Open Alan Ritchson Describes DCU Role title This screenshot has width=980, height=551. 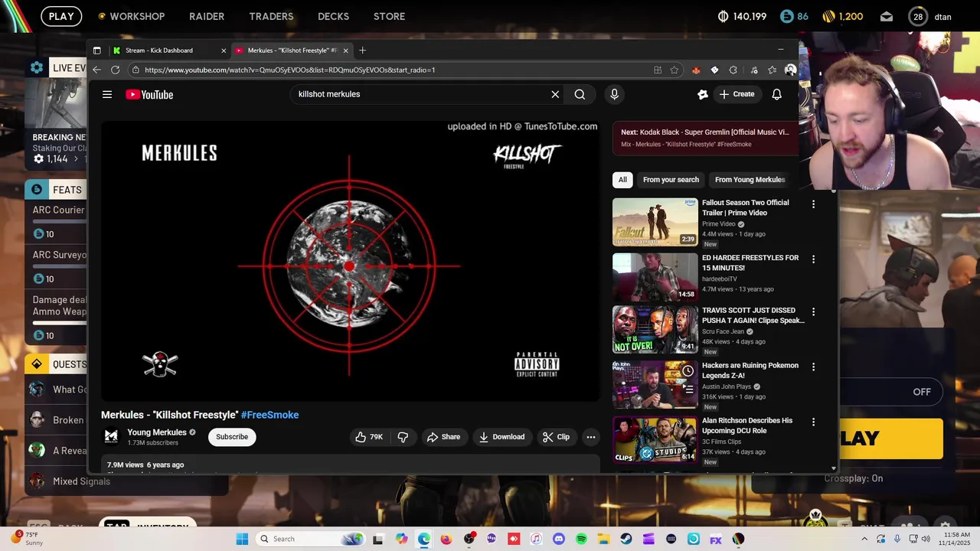click(747, 425)
